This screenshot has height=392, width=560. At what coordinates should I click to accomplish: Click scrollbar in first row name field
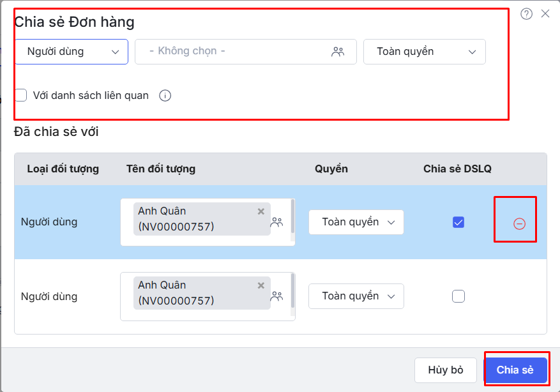(x=292, y=214)
